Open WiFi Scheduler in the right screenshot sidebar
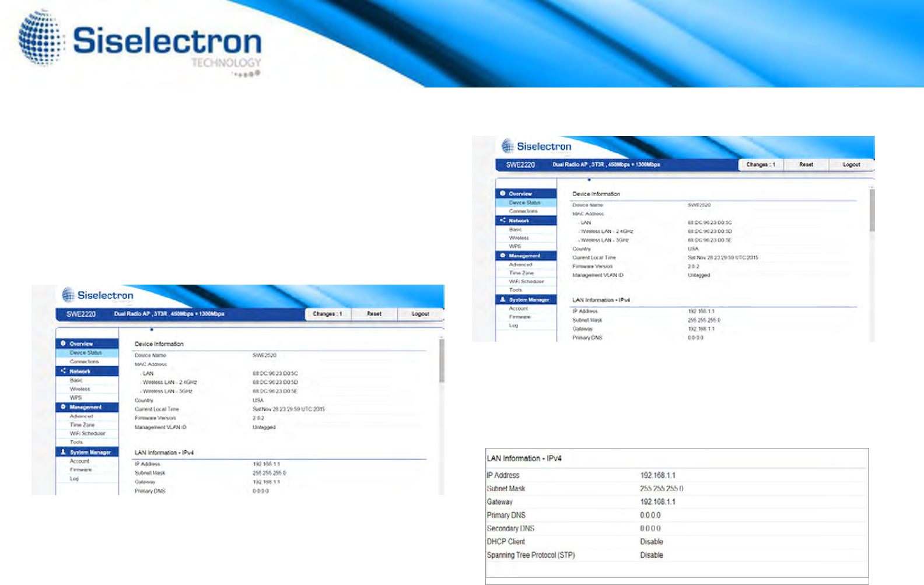924x585 pixels. click(x=526, y=282)
